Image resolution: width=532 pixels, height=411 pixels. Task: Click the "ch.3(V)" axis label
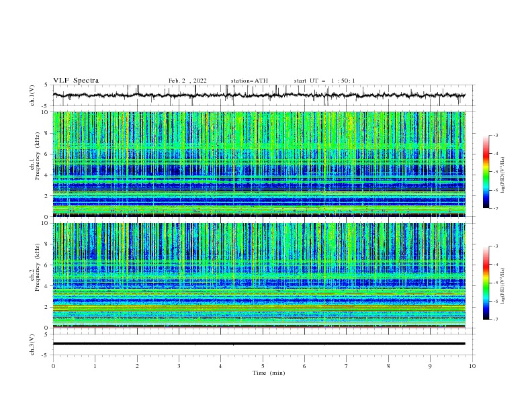32,345
